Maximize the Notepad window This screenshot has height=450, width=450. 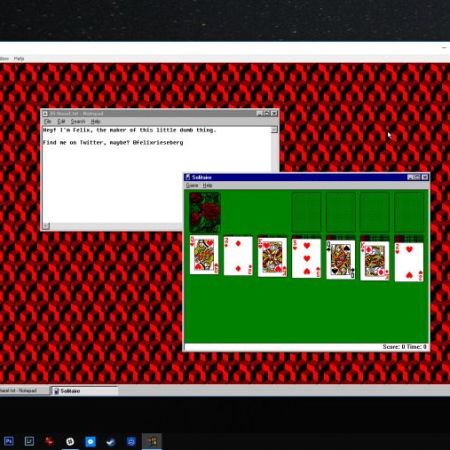coord(267,113)
